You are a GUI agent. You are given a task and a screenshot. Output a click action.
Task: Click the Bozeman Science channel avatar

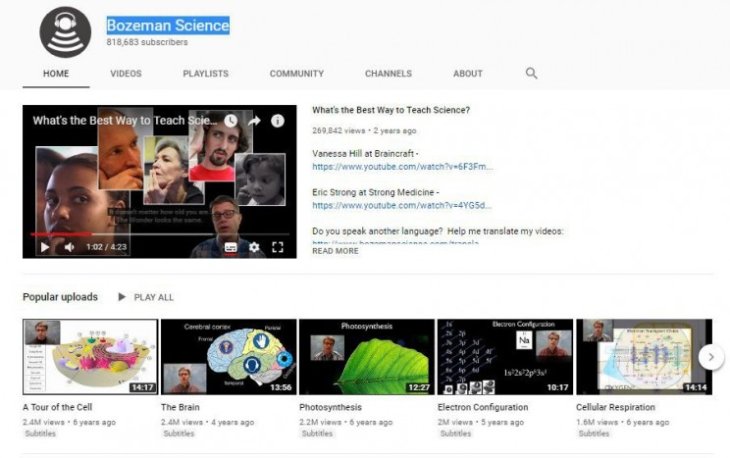(x=65, y=31)
